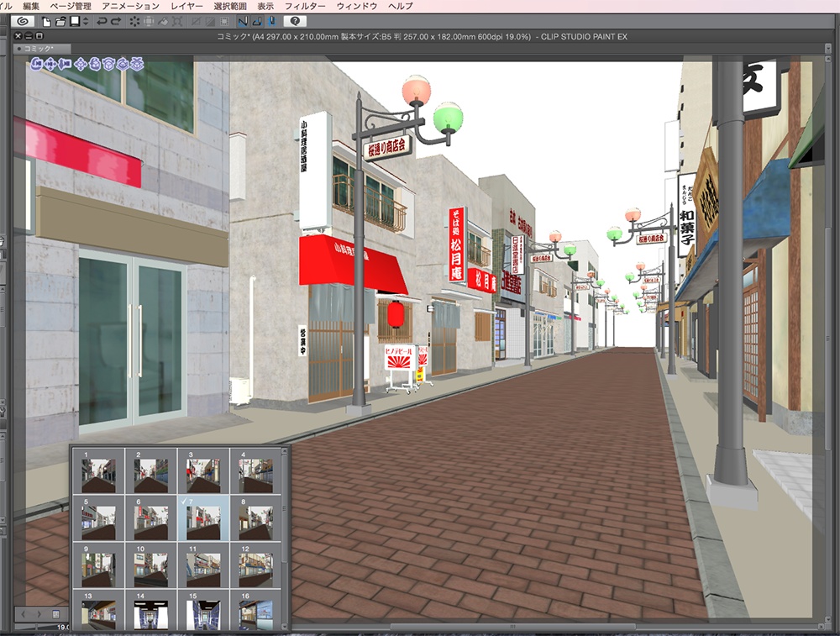
Task: Open the 編集 menu
Action: 33,5
